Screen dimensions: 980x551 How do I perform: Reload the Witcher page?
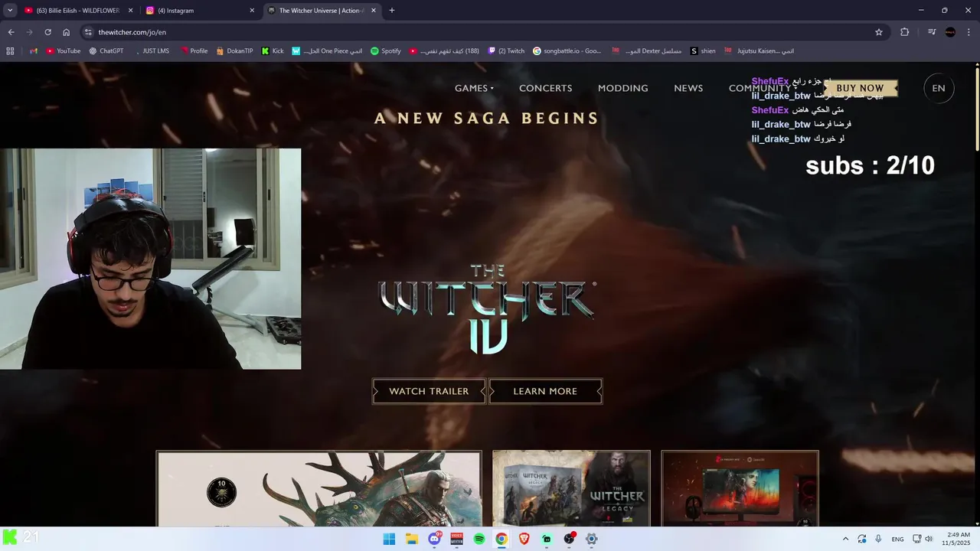[x=47, y=32]
